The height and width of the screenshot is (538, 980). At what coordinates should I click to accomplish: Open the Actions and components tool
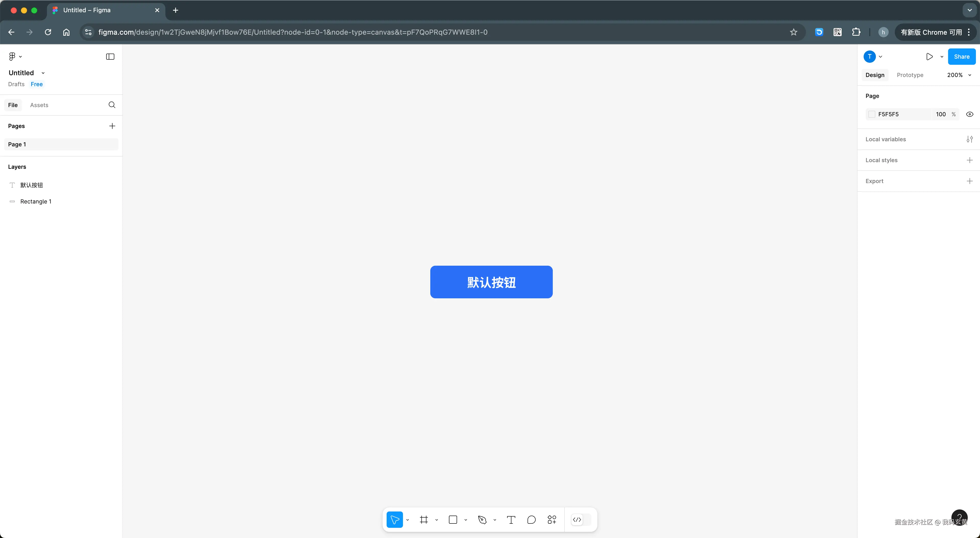(x=552, y=520)
